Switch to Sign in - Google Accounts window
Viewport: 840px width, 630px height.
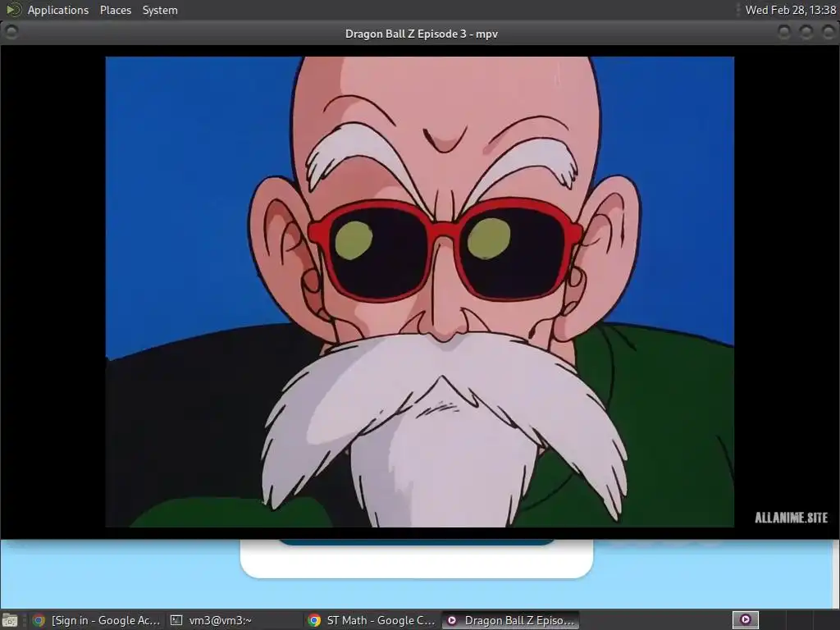(x=96, y=620)
